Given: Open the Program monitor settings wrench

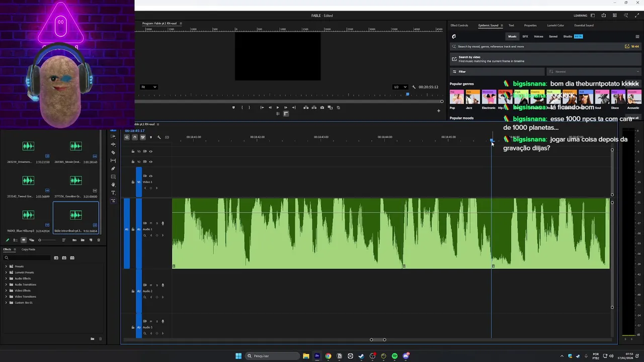Looking at the screenshot, I should [x=414, y=87].
